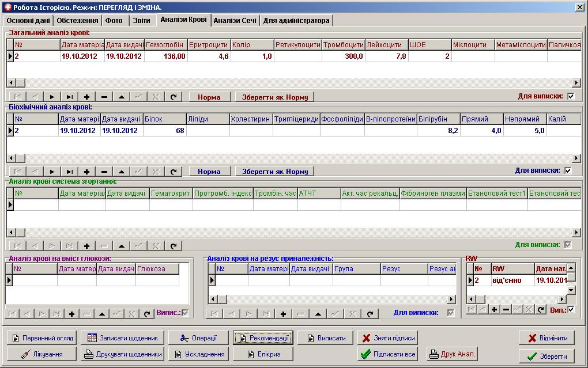Go to next general blood analysis record
The width and height of the screenshot is (588, 368).
(52, 97)
